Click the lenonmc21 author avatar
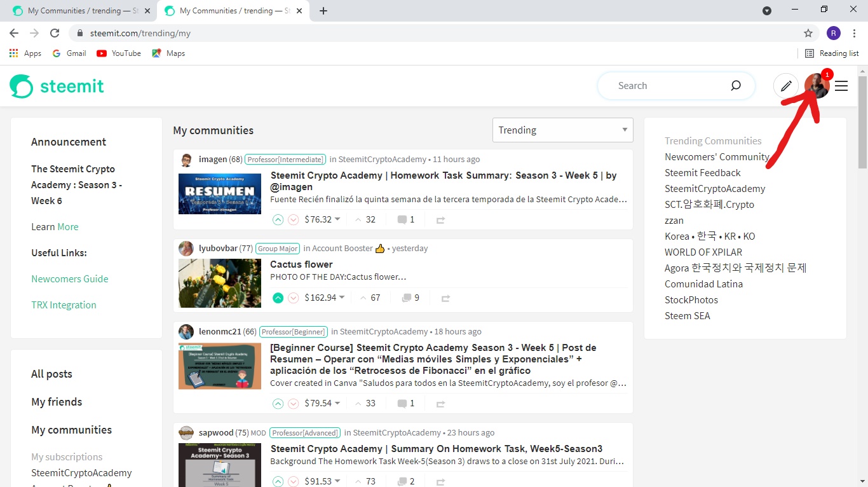Image resolution: width=868 pixels, height=487 pixels. 186,332
